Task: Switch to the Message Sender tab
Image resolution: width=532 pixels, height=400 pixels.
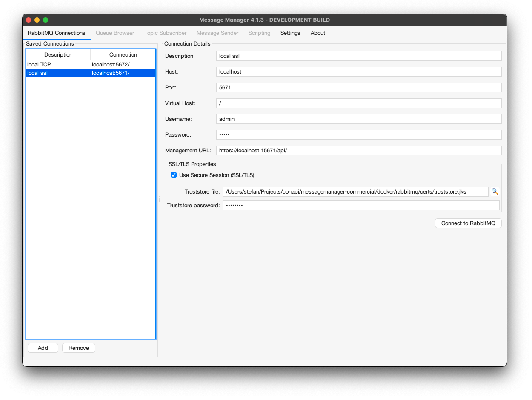Action: [217, 33]
